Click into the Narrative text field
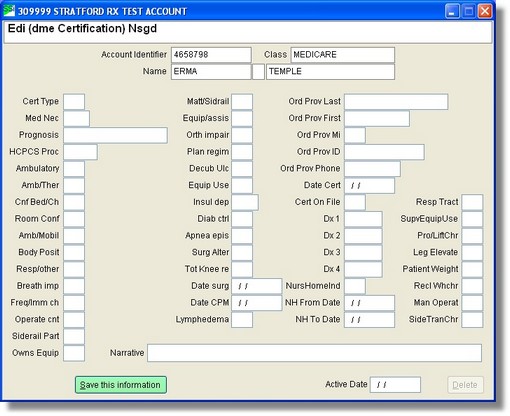This screenshot has width=510, height=416. click(314, 353)
